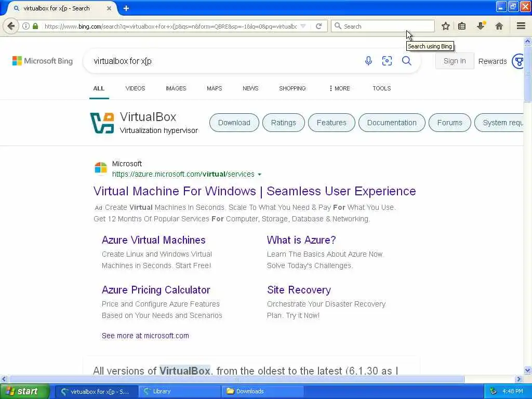Click the Features pill button

pyautogui.click(x=331, y=123)
